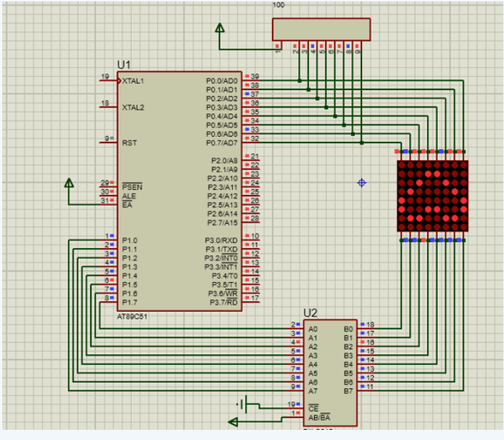The height and width of the screenshot is (440, 504).
Task: Select the EA pin label on U1
Action: tap(127, 205)
